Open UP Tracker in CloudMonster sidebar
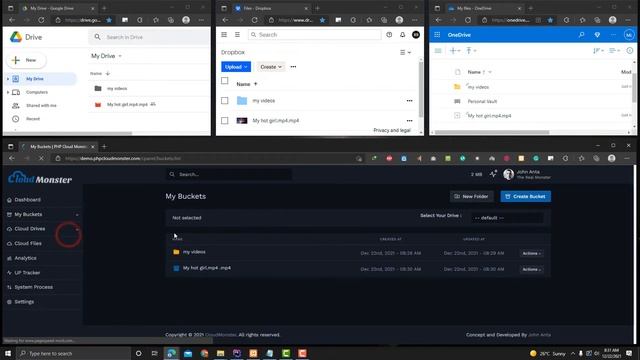 (27, 272)
